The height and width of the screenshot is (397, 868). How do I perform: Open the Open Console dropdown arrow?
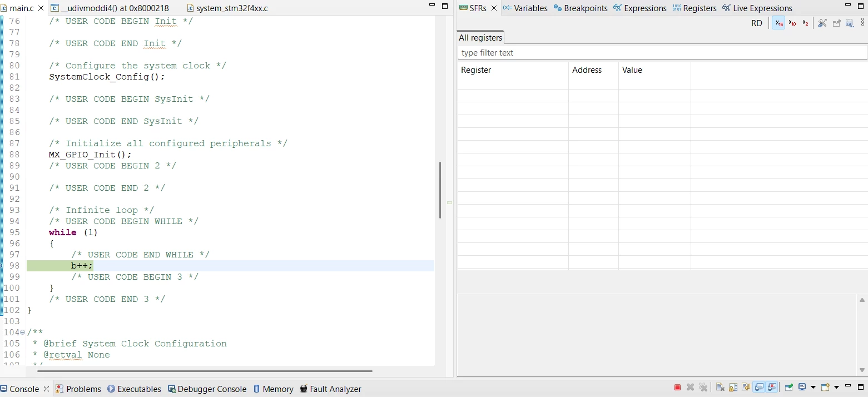(x=836, y=388)
